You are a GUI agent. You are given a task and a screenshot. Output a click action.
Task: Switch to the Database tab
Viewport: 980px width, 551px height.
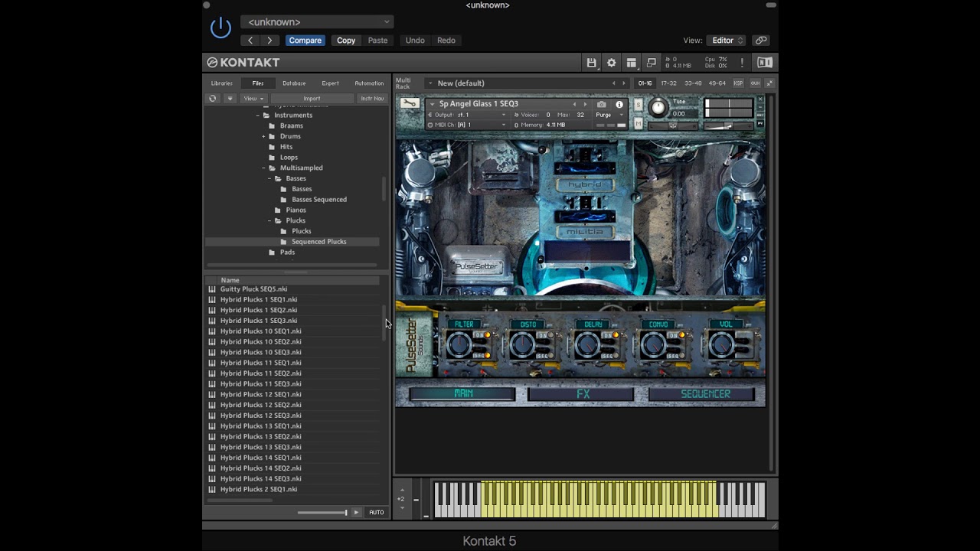pyautogui.click(x=294, y=83)
